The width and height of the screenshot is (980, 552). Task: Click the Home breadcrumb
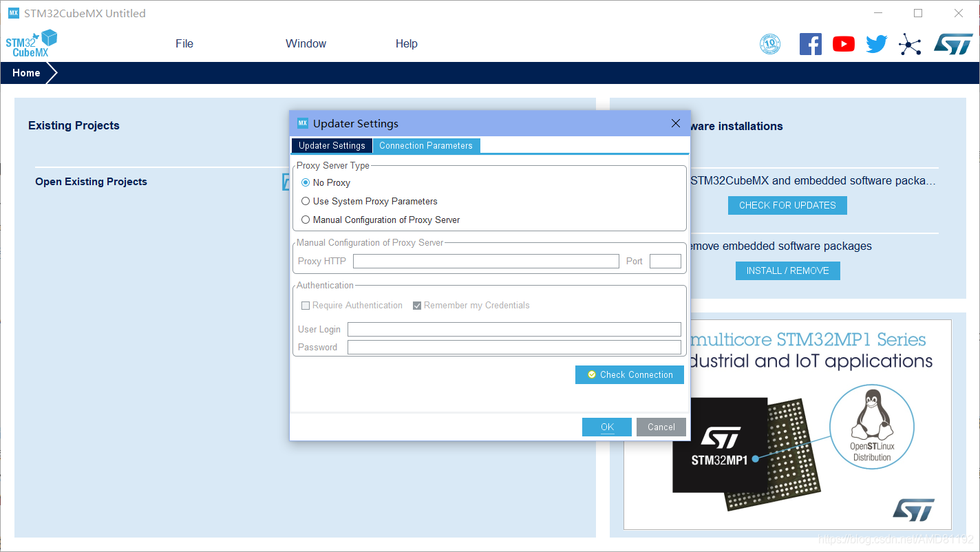(x=26, y=73)
